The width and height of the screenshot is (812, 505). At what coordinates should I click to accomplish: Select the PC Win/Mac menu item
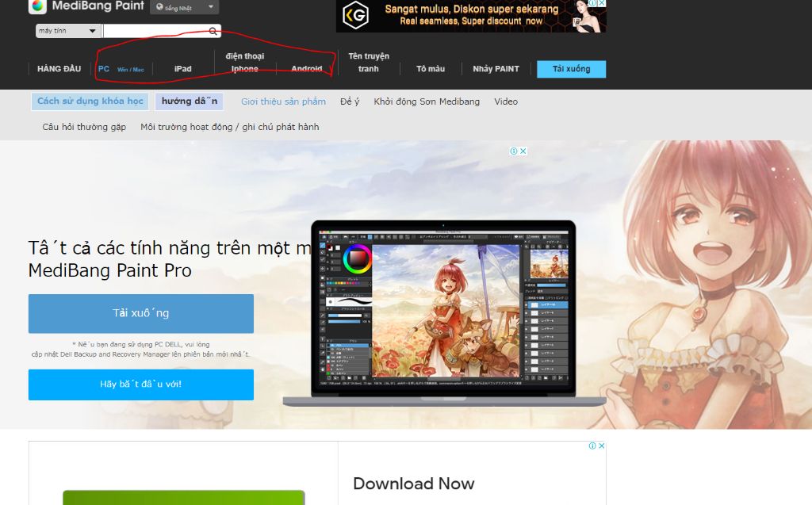(x=121, y=68)
